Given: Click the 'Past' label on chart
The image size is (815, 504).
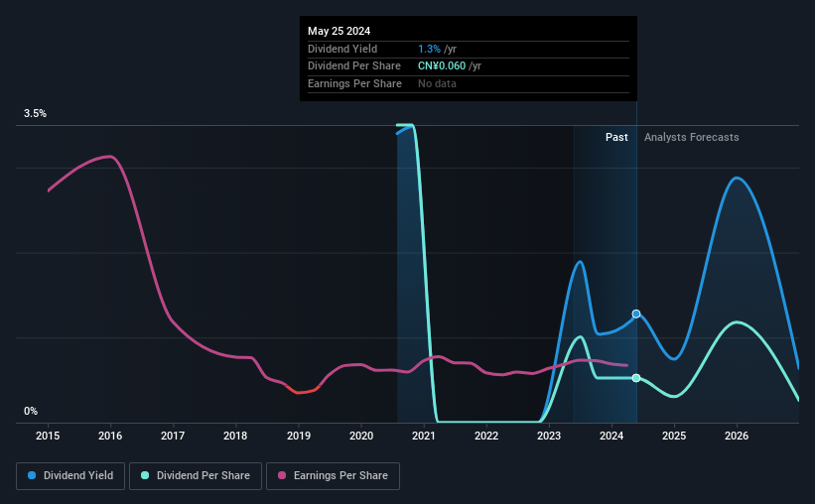Looking at the screenshot, I should point(616,137).
